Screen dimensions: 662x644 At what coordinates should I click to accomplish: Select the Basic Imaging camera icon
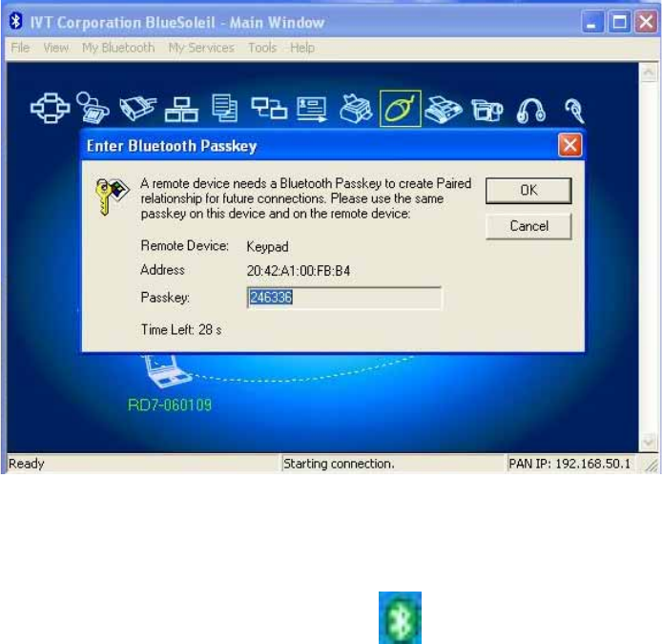point(486,111)
